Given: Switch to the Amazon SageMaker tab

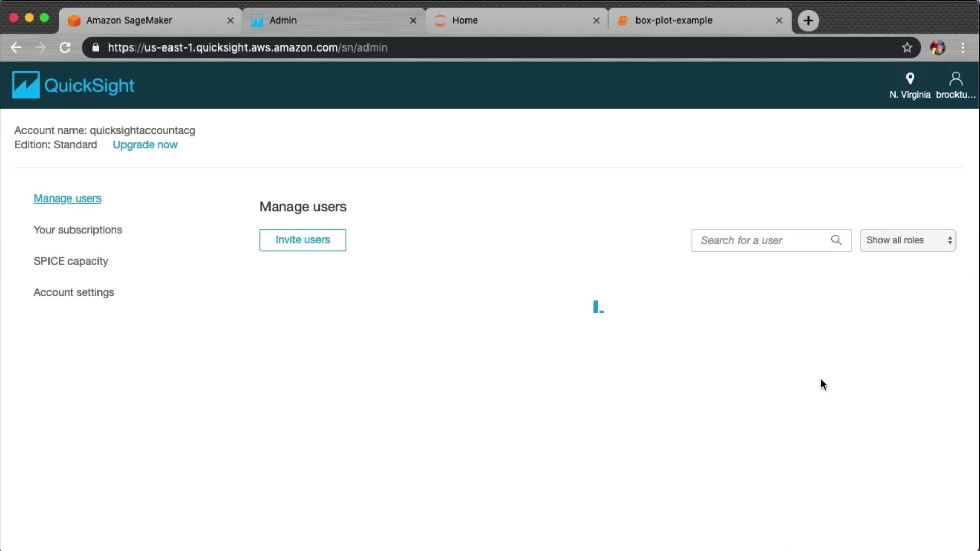Looking at the screenshot, I should click(x=129, y=20).
